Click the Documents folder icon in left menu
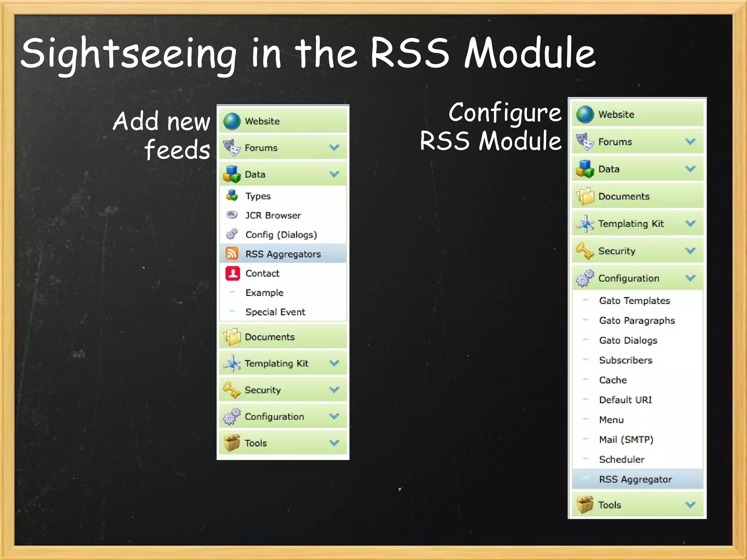Viewport: 747px width, 560px height. 232,337
